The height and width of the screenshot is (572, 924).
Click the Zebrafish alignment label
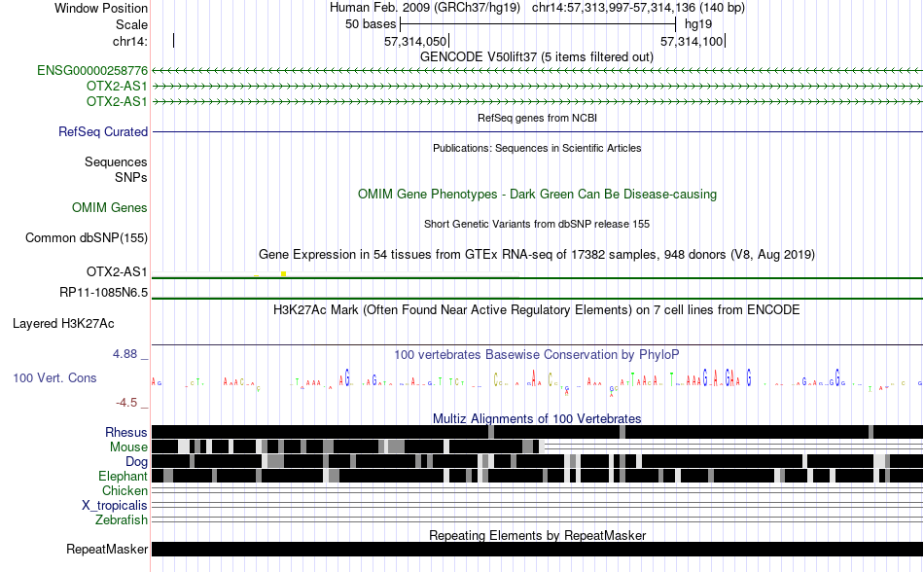(121, 520)
